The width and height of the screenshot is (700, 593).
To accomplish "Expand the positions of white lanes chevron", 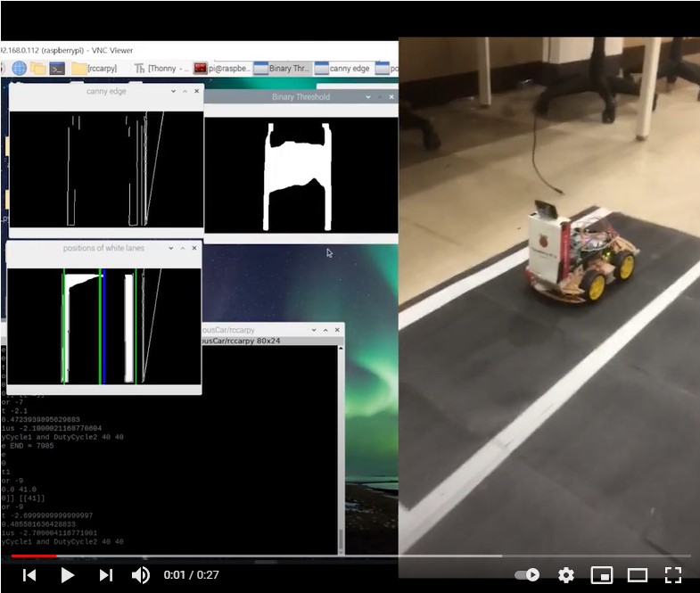I will coord(171,248).
